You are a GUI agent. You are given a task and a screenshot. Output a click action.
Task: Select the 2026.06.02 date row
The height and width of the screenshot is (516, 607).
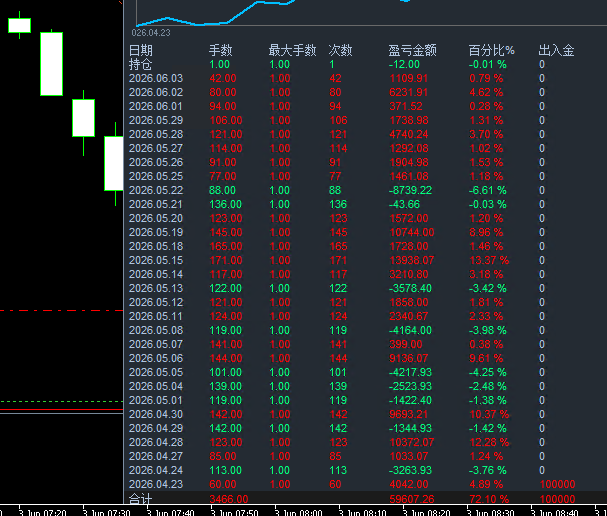156,92
